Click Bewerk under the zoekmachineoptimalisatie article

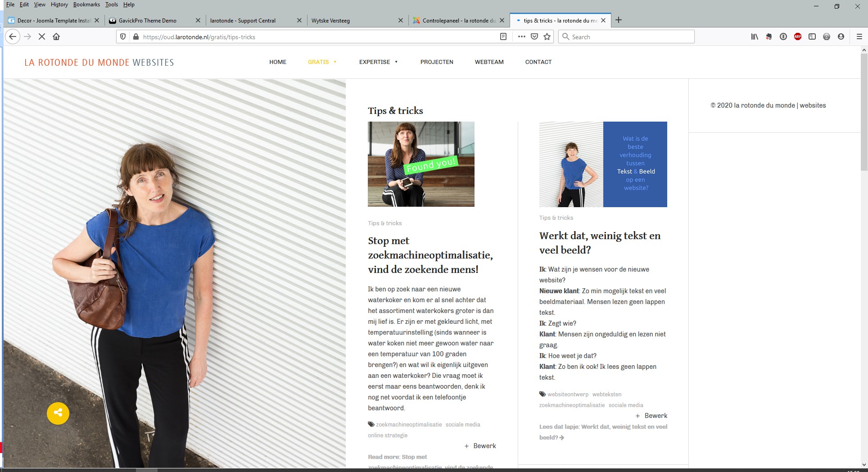(x=480, y=446)
